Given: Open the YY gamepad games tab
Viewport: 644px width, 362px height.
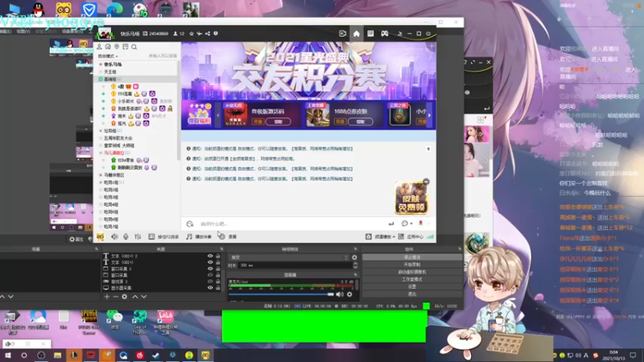Looking at the screenshot, I should (385, 34).
